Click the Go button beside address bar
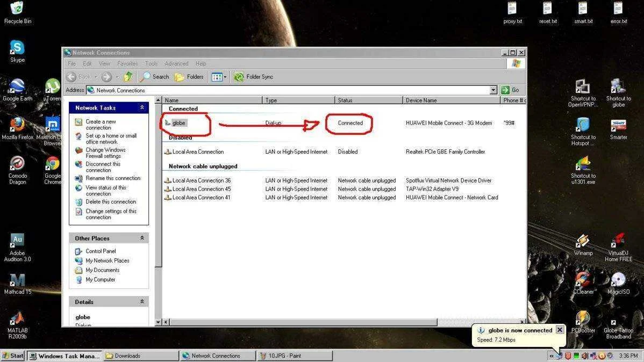 point(511,90)
